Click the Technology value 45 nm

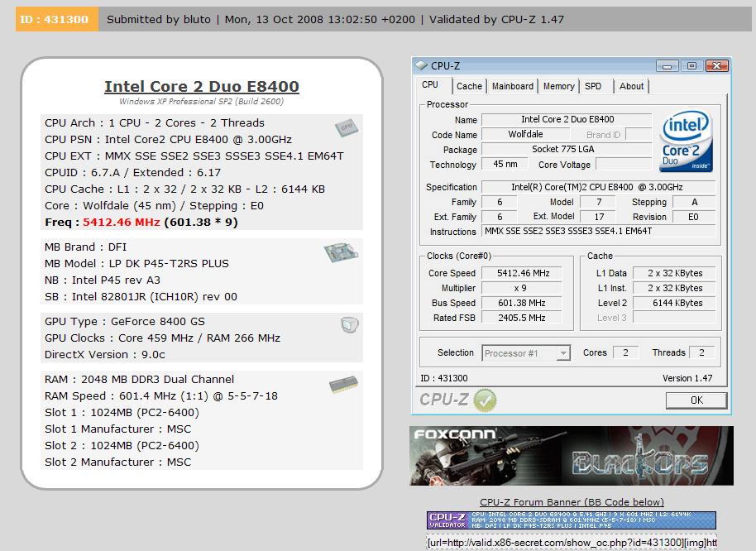point(505,165)
